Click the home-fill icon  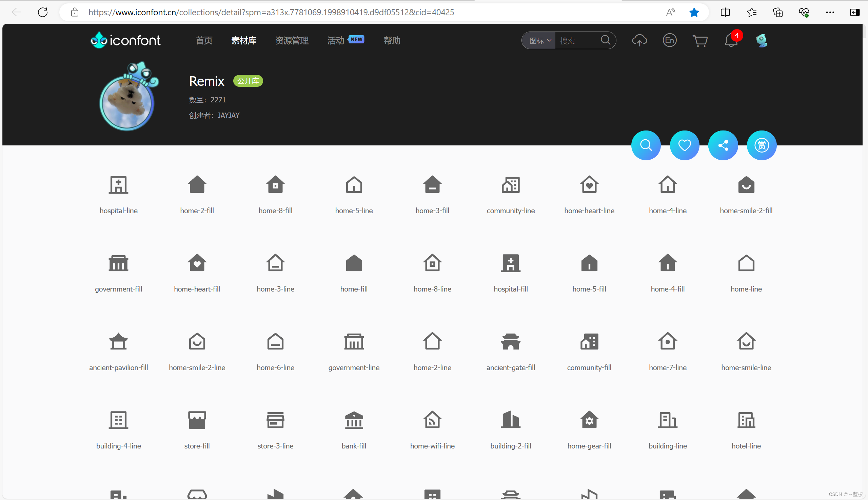point(354,263)
